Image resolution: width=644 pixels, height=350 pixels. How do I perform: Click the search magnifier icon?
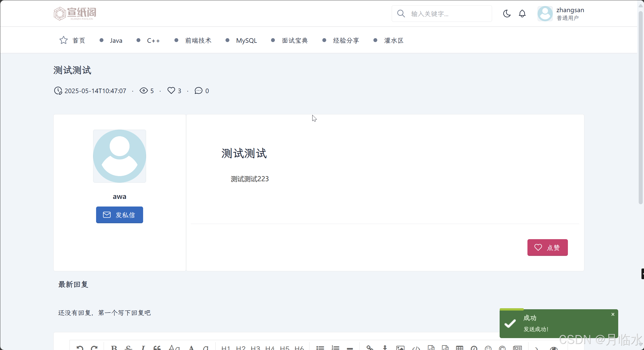click(x=401, y=13)
